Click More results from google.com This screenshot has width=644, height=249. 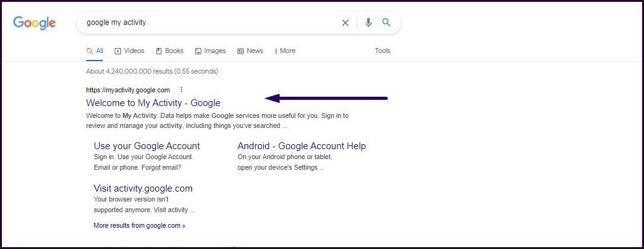tap(140, 225)
